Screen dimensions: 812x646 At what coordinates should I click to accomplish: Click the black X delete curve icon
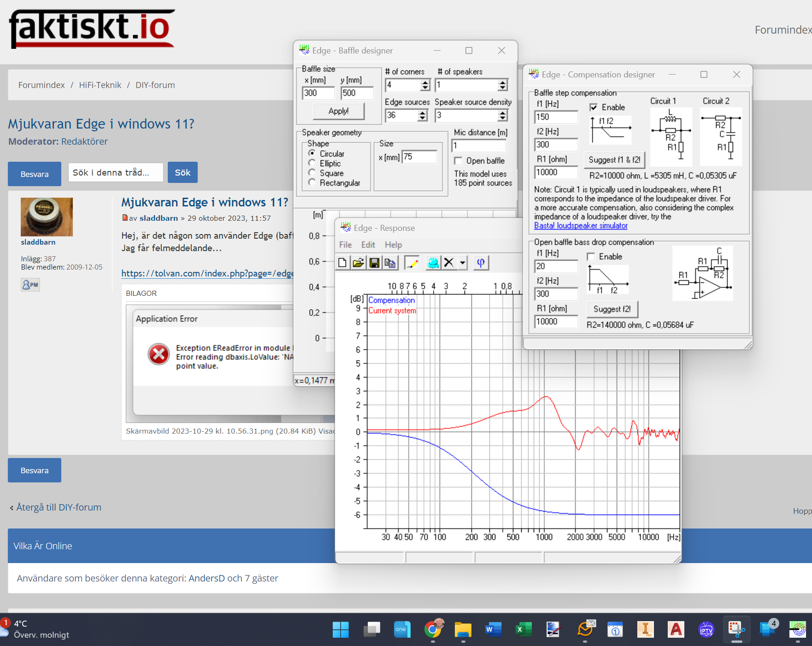coord(449,263)
